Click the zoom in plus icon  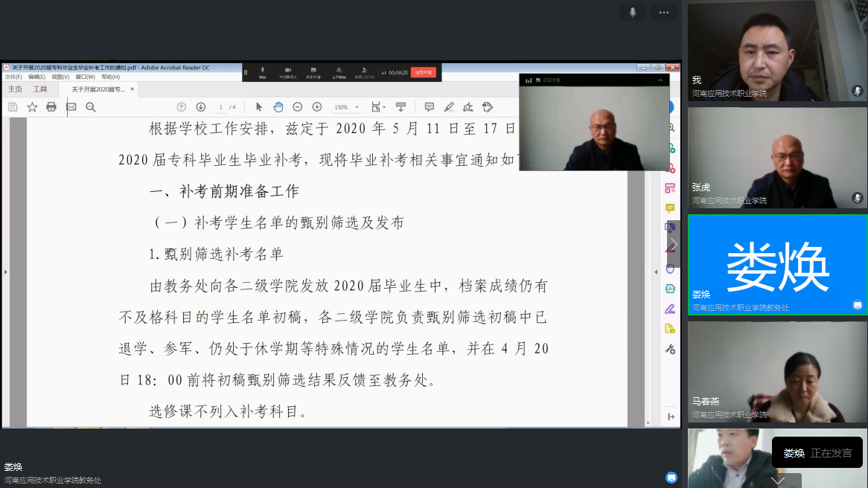[317, 107]
